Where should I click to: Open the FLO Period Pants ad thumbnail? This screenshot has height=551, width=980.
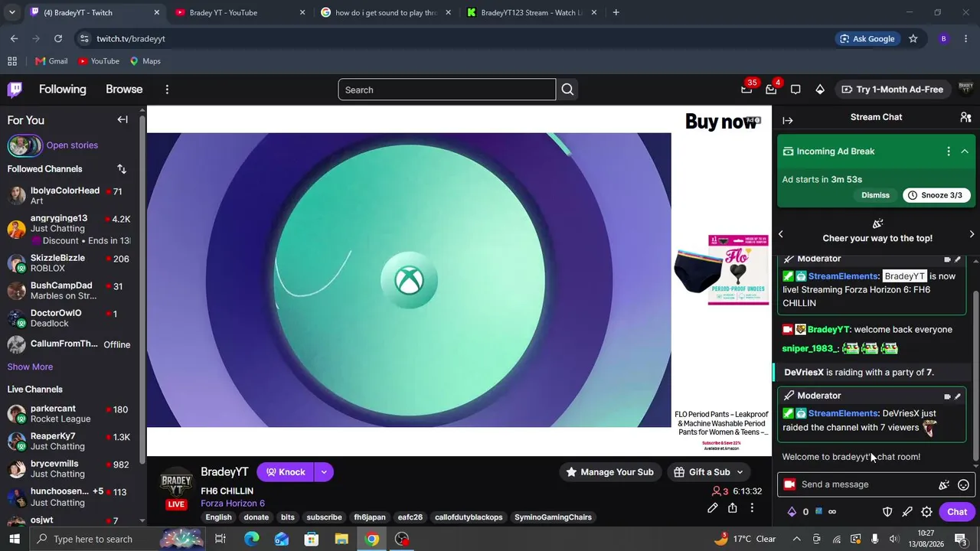pos(721,270)
